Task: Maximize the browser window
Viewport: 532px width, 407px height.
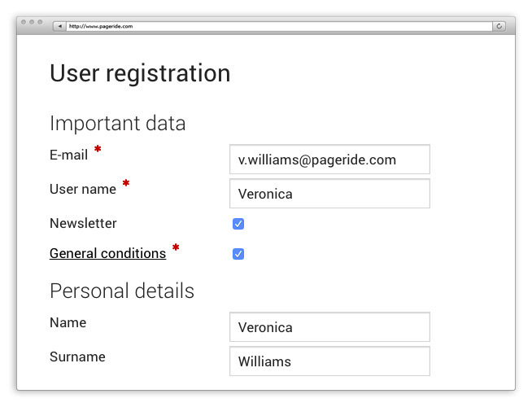Action: (39, 22)
